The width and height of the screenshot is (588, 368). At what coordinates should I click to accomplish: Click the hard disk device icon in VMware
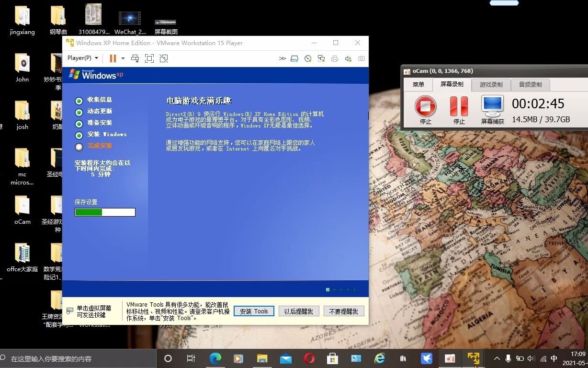point(294,58)
